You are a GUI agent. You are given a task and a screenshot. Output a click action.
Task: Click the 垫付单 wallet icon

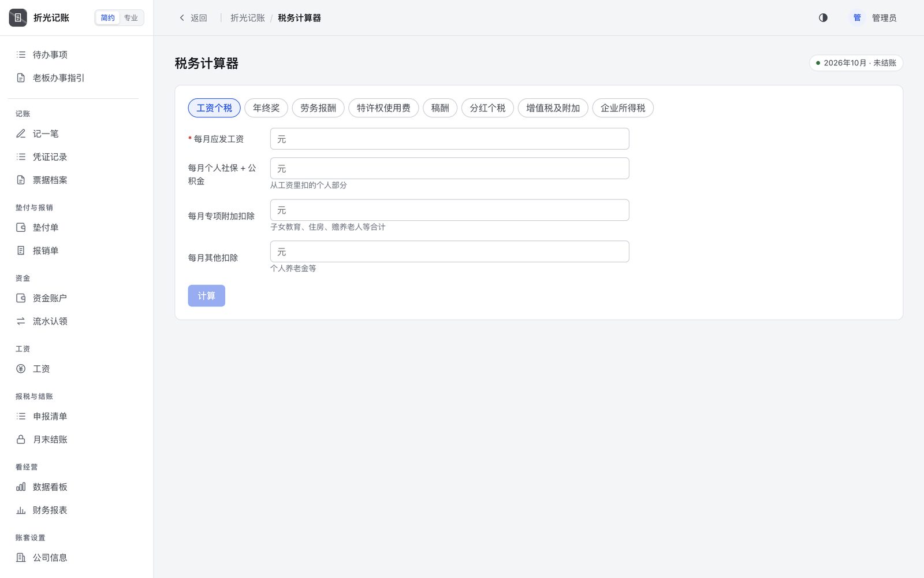click(21, 227)
